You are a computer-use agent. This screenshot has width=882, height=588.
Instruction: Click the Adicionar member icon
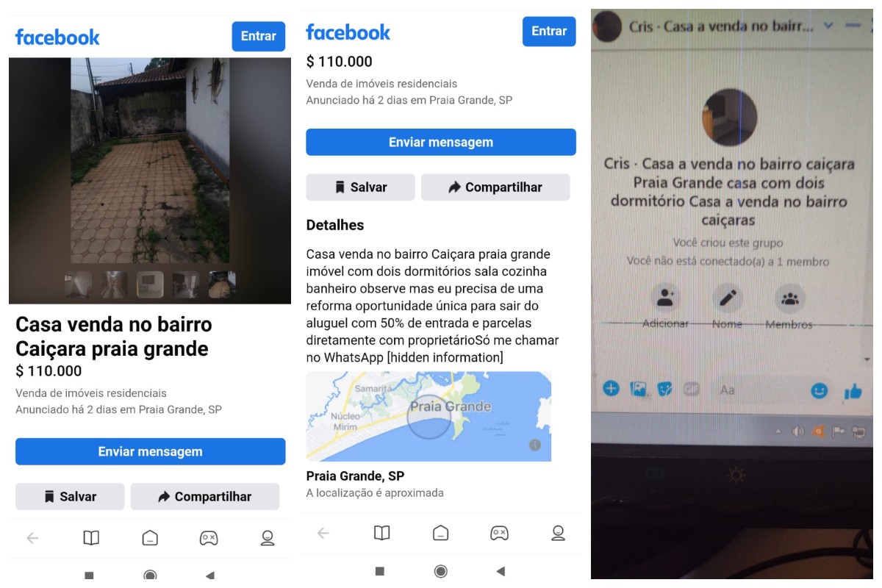(x=666, y=298)
